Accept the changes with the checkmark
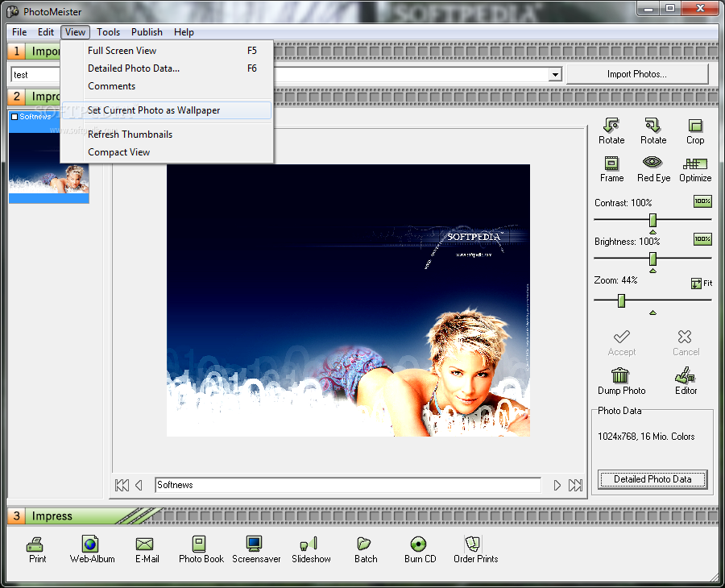The width and height of the screenshot is (725, 588). click(x=621, y=337)
